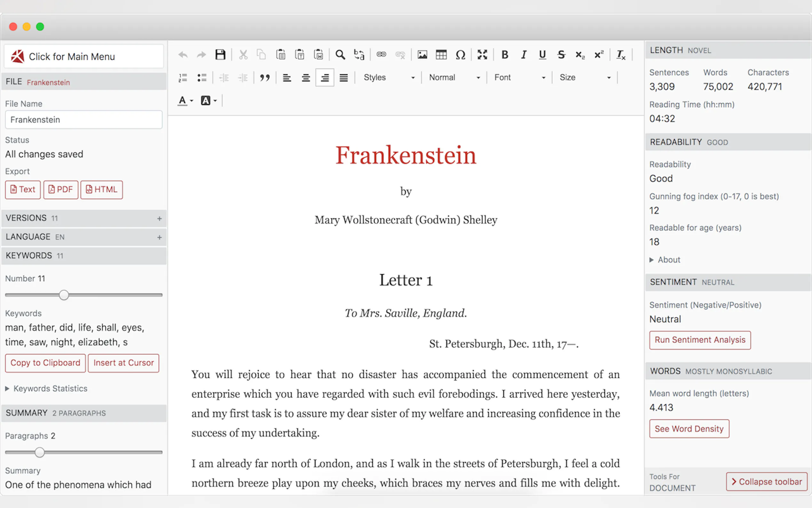812x508 pixels.
Task: Click the Remove Format icon
Action: click(620, 54)
